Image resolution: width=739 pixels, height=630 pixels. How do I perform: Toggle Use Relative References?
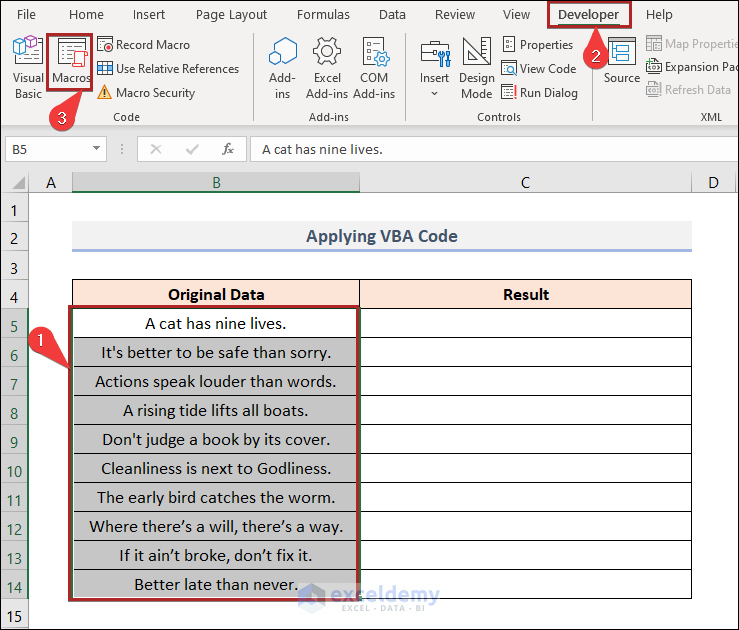[168, 69]
